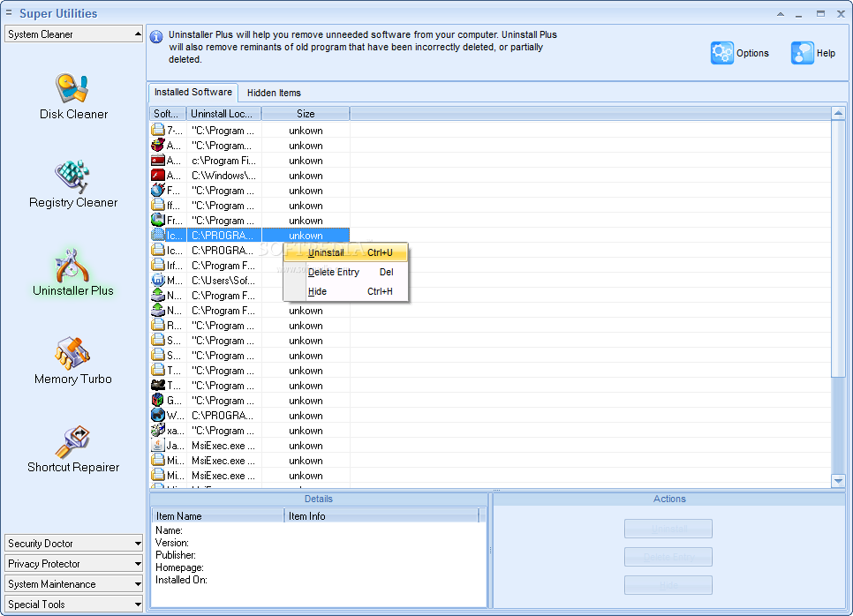Viewport: 853px width, 616px height.
Task: Open the Shortcut Repairer tool icon
Action: point(72,442)
